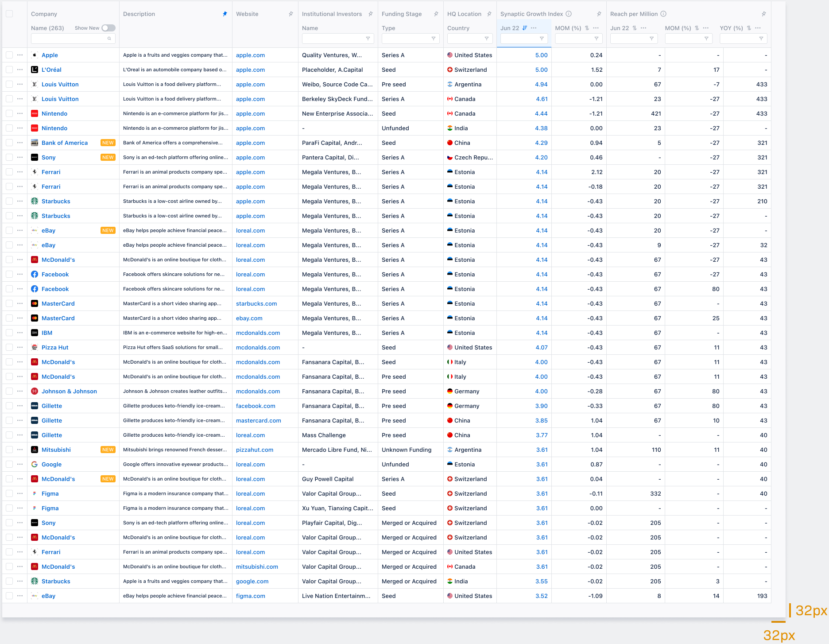
Task: Pin the Website column
Action: click(291, 14)
